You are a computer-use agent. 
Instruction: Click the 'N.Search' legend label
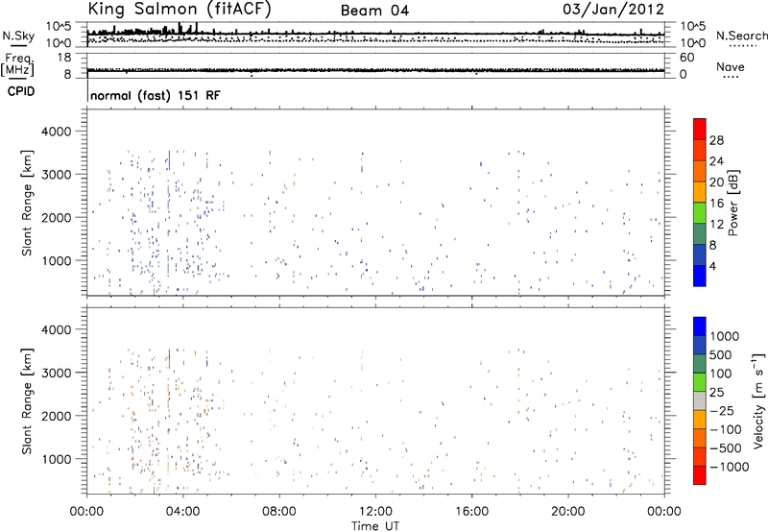(741, 36)
